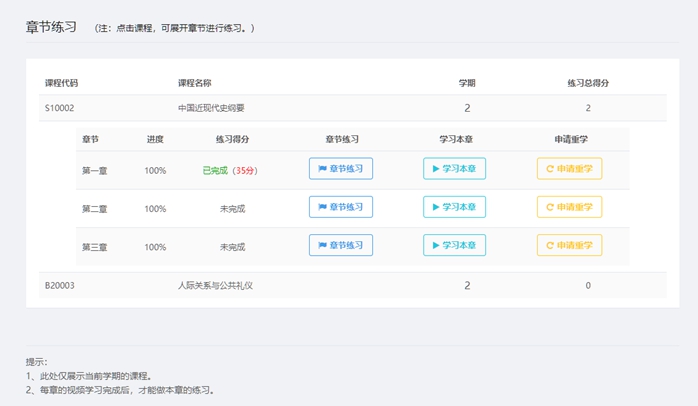Click the play icon in 第一章 学习本章 button
The width and height of the screenshot is (698, 406).
click(436, 169)
